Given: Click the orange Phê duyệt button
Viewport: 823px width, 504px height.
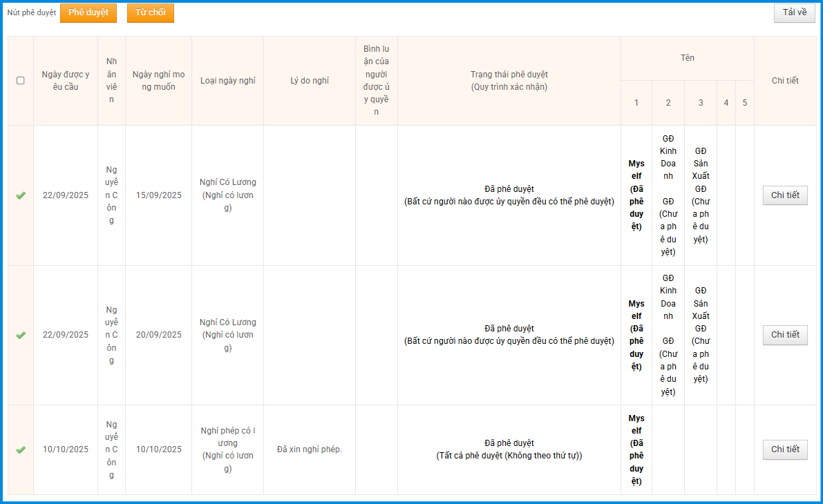Looking at the screenshot, I should [x=88, y=13].
